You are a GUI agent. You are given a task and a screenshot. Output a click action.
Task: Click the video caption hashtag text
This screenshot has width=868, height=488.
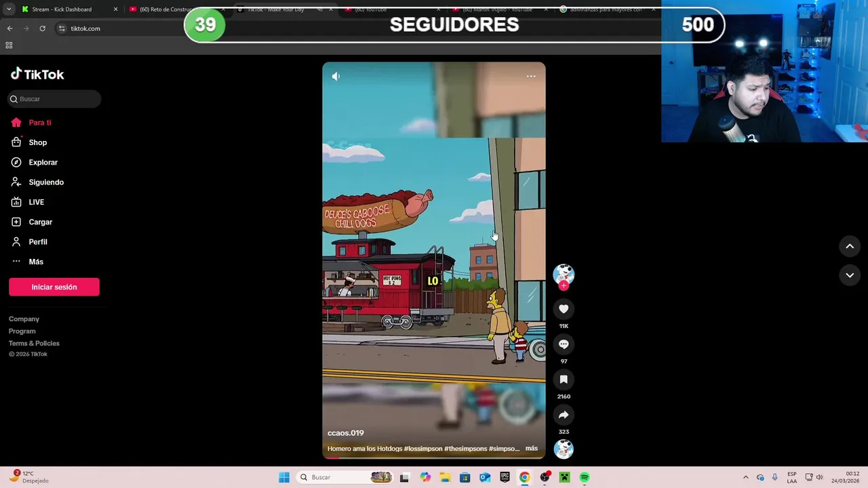pyautogui.click(x=462, y=449)
